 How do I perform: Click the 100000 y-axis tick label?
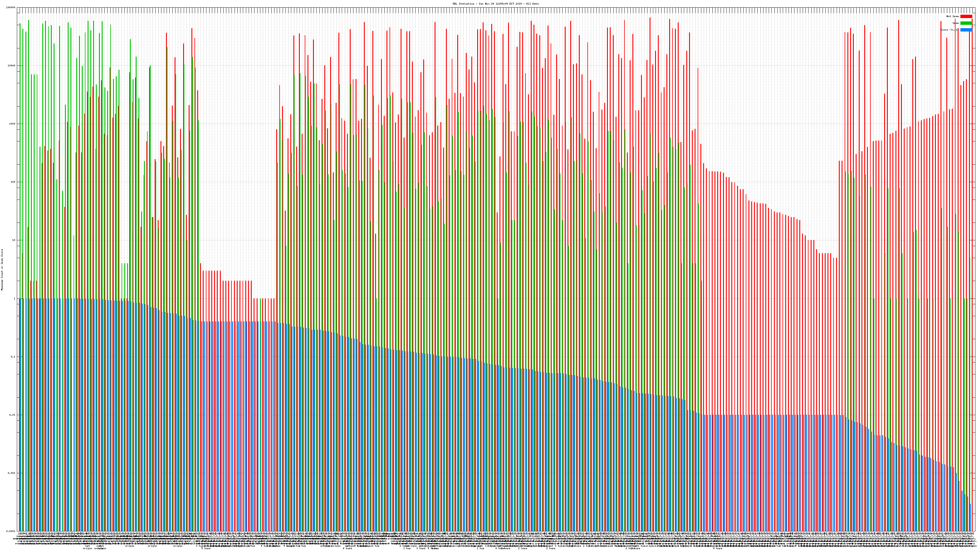pos(11,8)
